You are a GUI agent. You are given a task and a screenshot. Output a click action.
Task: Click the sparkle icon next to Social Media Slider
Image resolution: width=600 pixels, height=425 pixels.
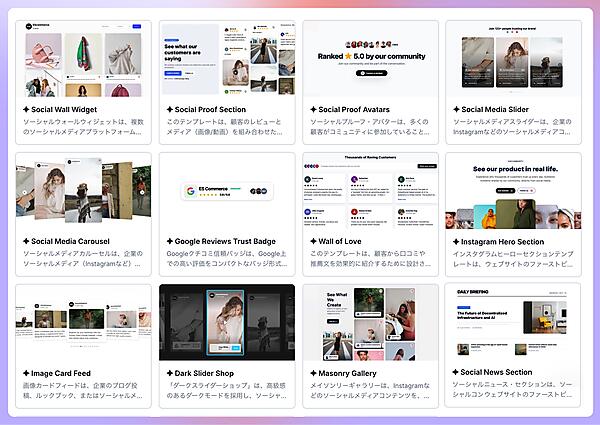tap(457, 109)
